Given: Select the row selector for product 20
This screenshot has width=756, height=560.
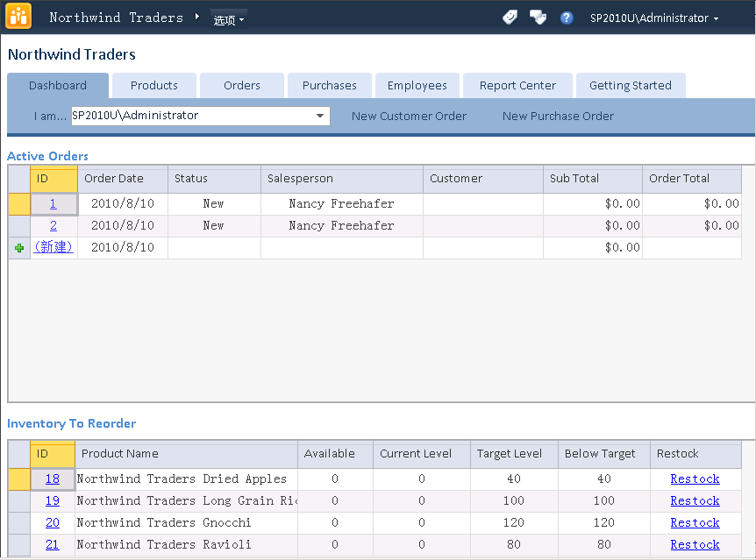Looking at the screenshot, I should click(x=19, y=523).
